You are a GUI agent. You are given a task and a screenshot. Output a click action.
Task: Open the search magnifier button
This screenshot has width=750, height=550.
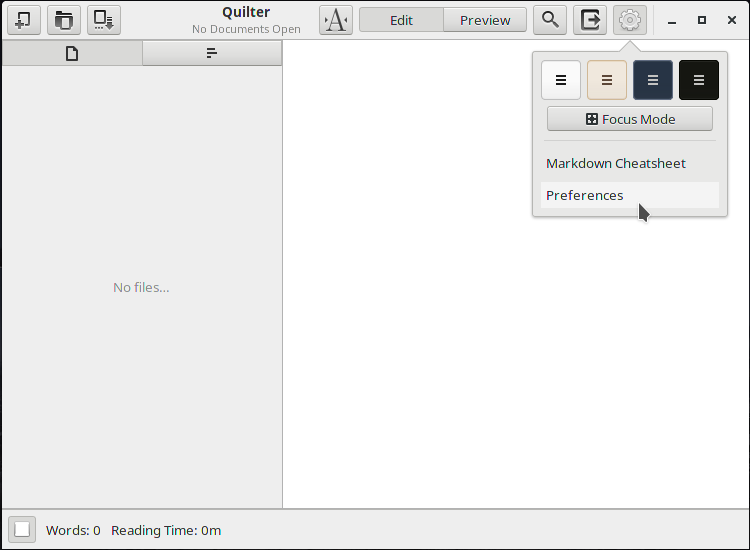[x=550, y=20]
